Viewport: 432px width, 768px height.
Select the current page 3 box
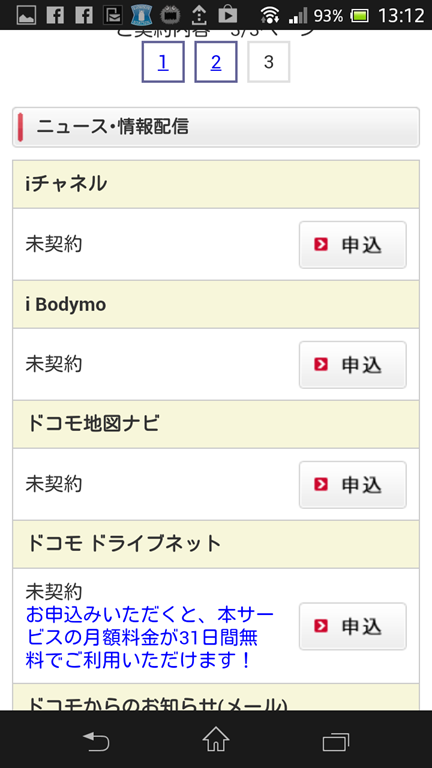pyautogui.click(x=268, y=62)
